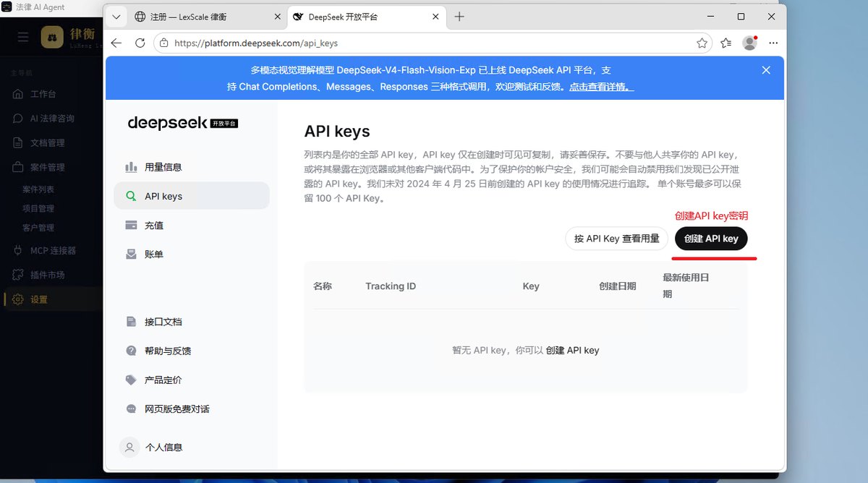This screenshot has width=868, height=483.
Task: Click the 法律 AI Agent title bar app icon
Action: (6, 7)
